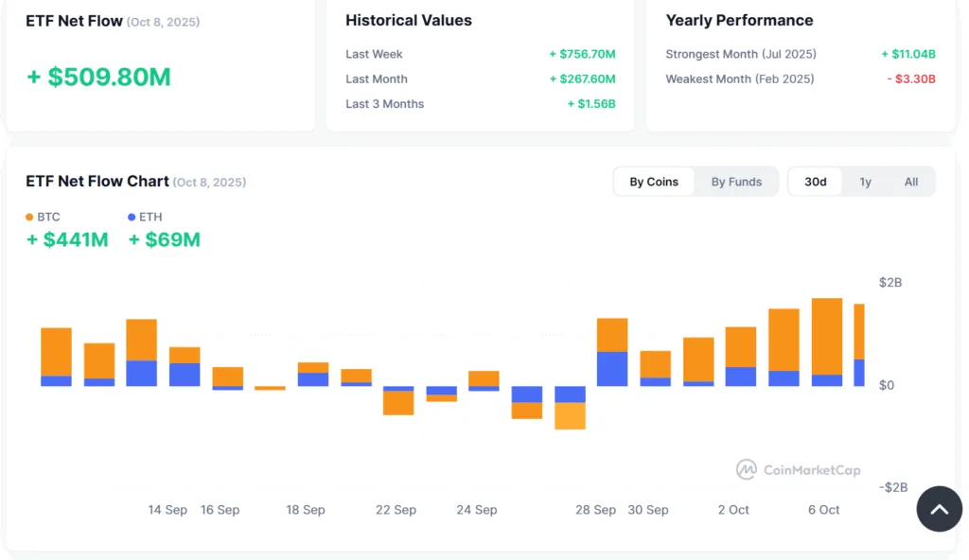Click Weakest Month value -$3.30B
Viewport: 969px width, 560px height.
coord(910,79)
